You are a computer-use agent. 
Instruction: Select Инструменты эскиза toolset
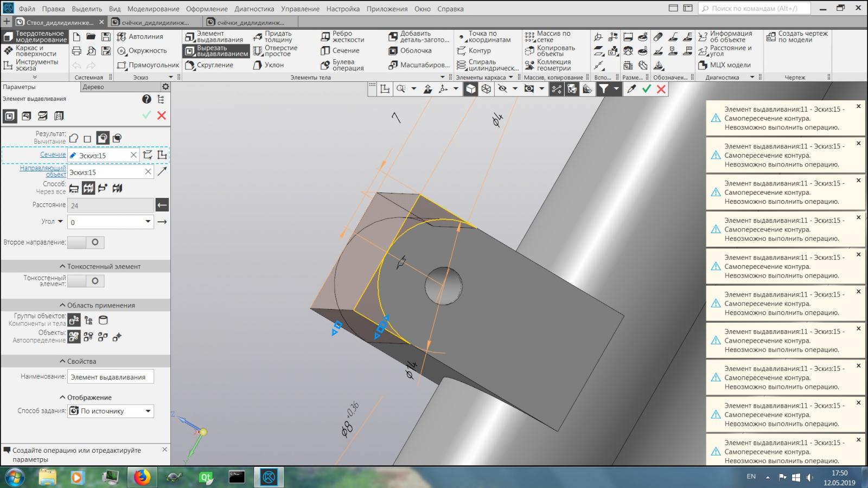coord(31,65)
